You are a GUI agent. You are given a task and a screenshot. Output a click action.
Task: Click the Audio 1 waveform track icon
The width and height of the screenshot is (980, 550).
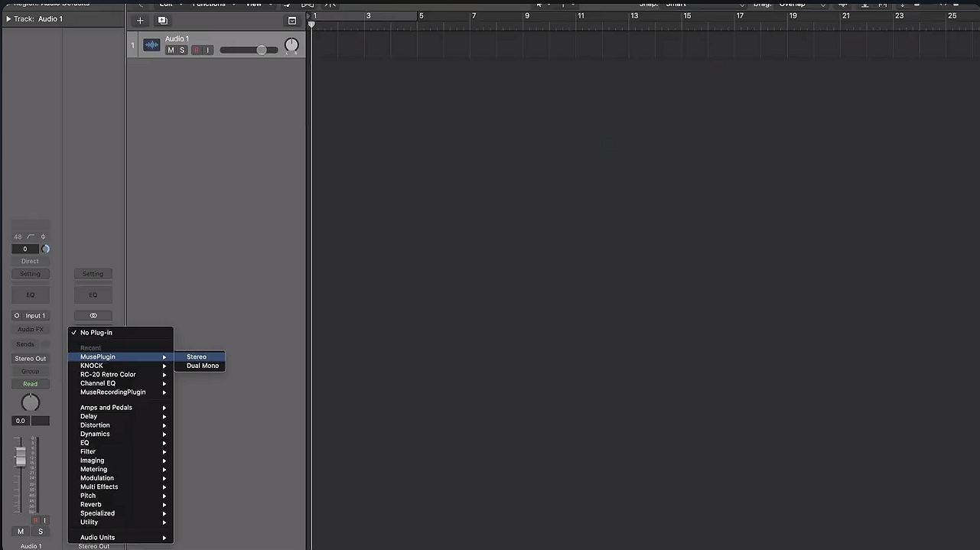click(x=151, y=45)
